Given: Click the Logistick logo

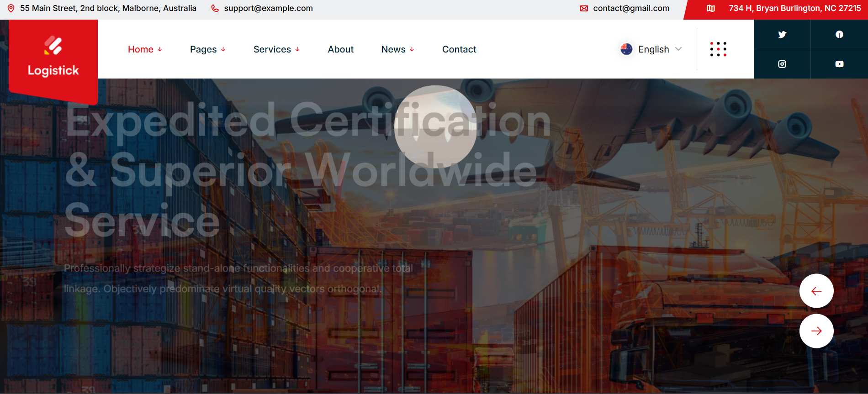Looking at the screenshot, I should 53,57.
